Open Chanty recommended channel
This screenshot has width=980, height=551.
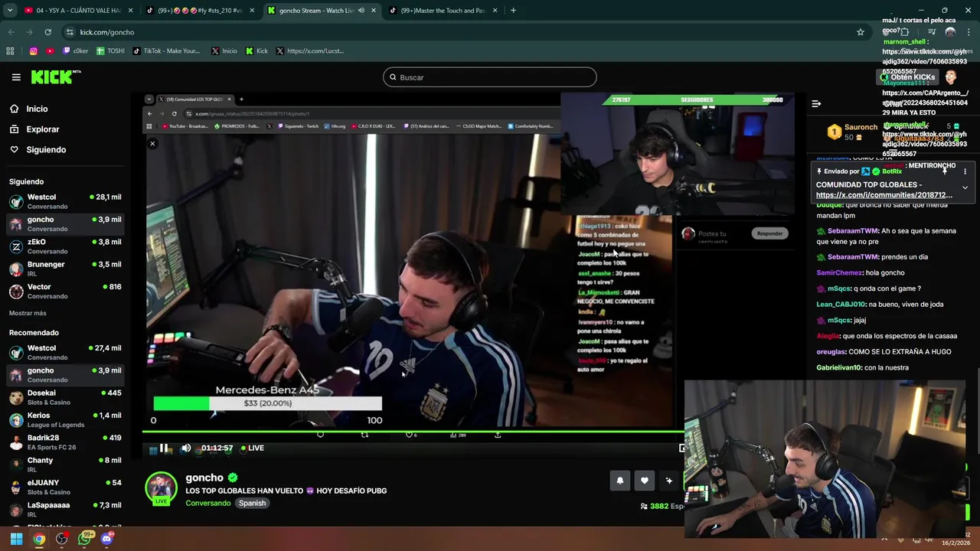tap(65, 465)
